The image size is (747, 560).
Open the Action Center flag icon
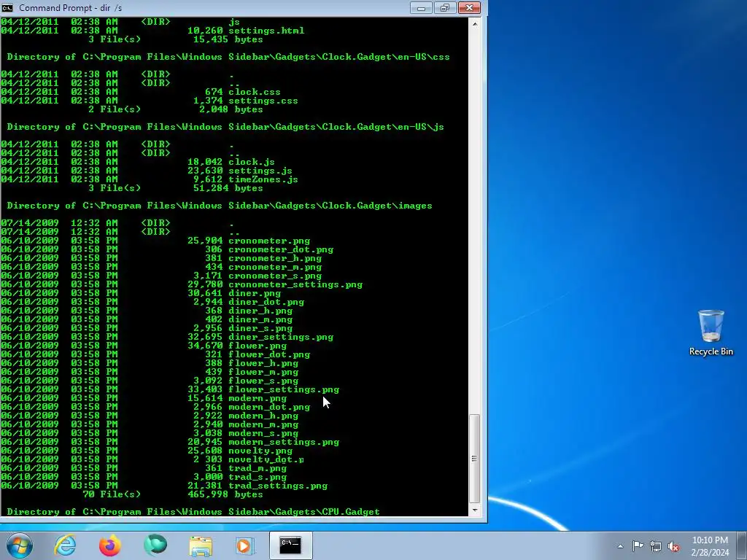638,546
